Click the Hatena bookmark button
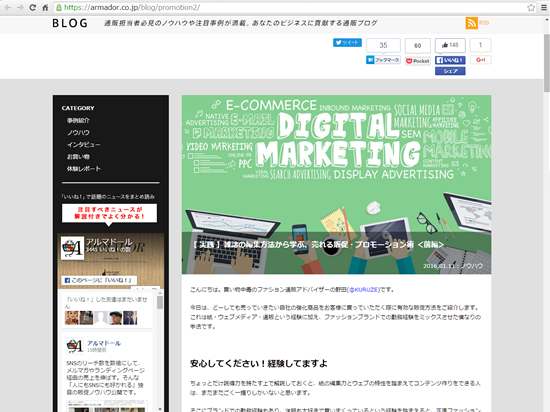550x412 pixels. pos(383,60)
